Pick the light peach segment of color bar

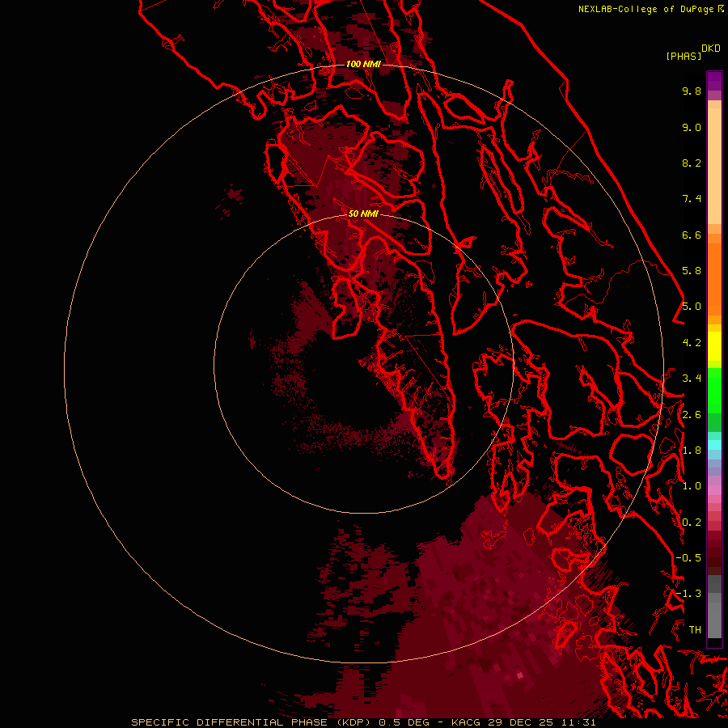714,166
